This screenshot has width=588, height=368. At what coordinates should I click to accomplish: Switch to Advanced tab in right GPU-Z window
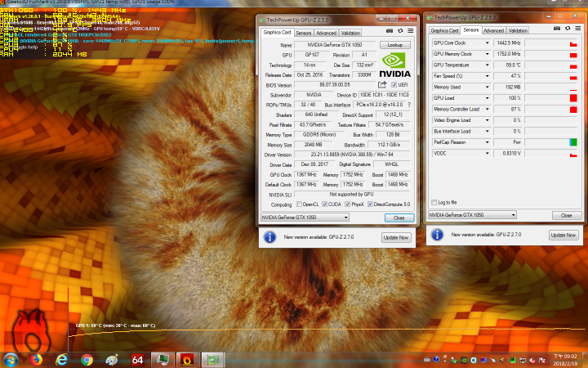coord(493,30)
